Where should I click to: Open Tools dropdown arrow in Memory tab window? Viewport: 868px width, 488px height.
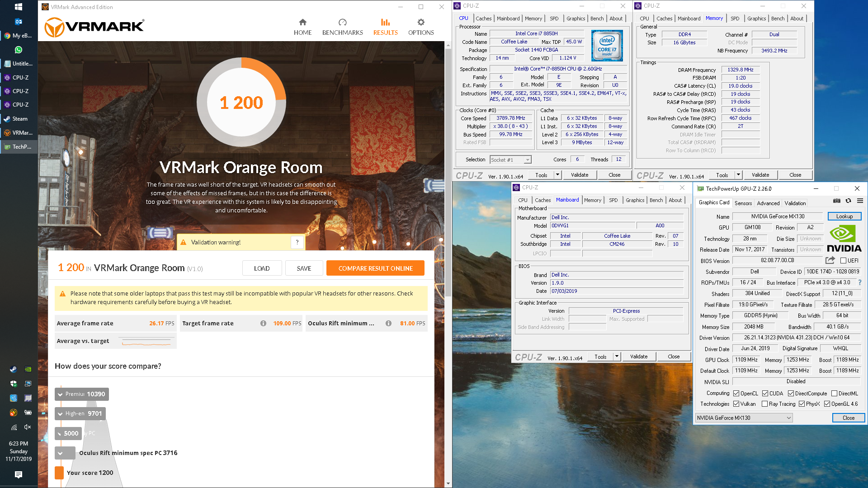point(738,175)
